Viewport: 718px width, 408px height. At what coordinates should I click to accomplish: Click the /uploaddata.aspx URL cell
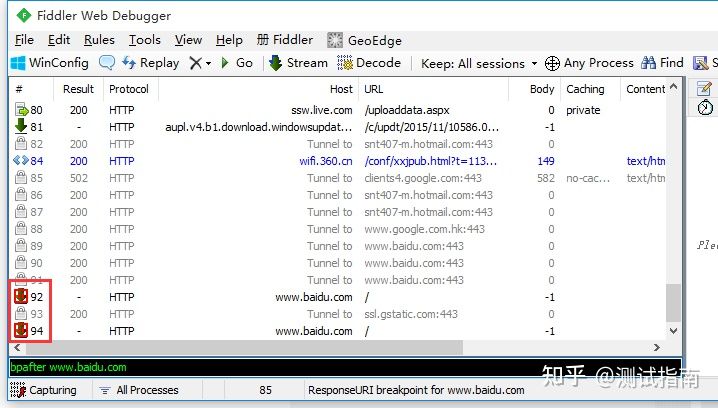[x=407, y=110]
